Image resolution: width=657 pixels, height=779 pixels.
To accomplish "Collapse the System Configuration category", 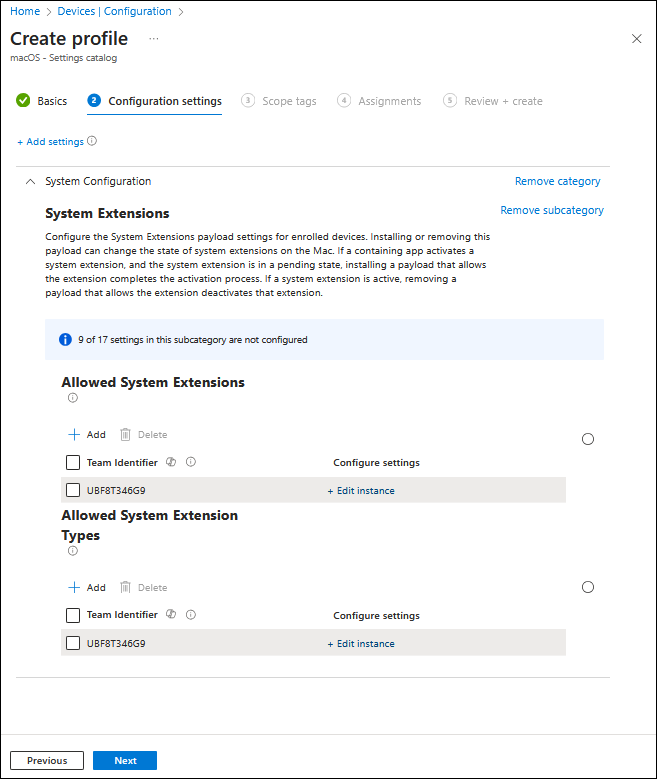I will 30,181.
